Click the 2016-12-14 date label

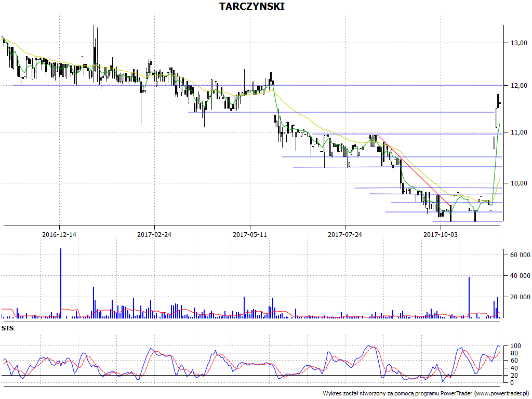59,234
